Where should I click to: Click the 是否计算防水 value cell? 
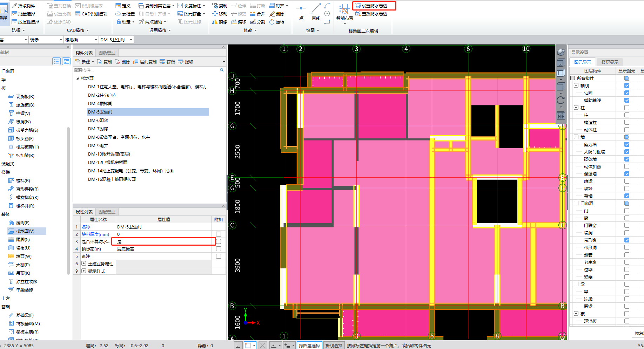[163, 241]
